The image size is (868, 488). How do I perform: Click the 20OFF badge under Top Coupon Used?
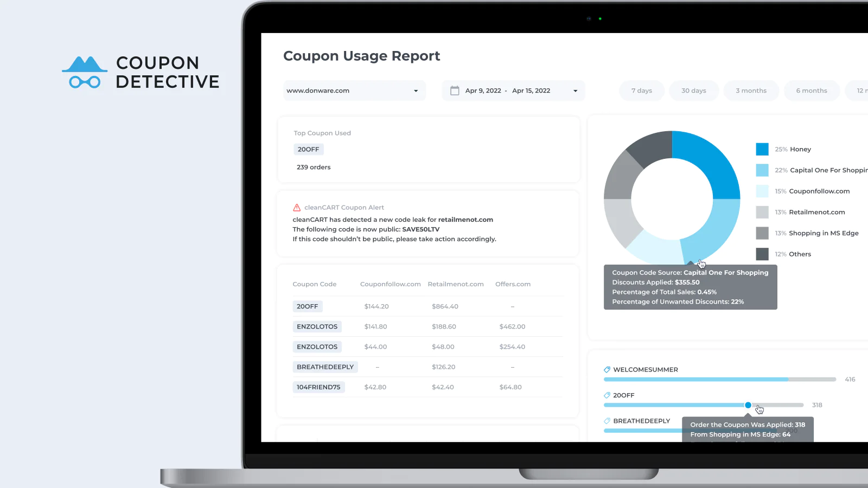(x=308, y=149)
